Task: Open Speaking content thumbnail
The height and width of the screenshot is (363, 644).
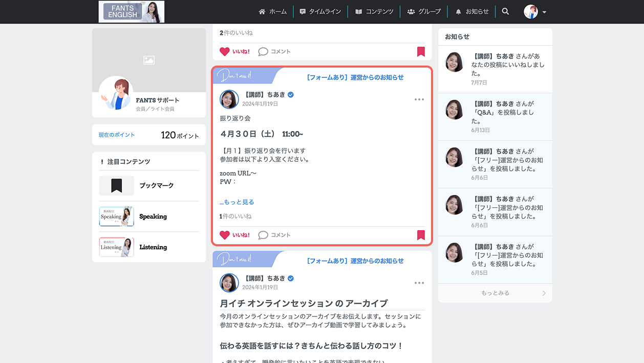Action: pyautogui.click(x=117, y=217)
